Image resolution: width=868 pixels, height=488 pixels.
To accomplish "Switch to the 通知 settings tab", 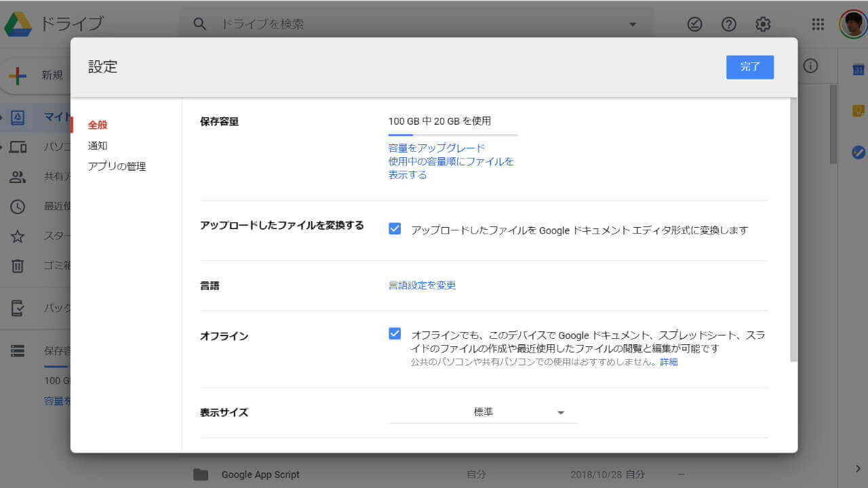I will (x=98, y=146).
